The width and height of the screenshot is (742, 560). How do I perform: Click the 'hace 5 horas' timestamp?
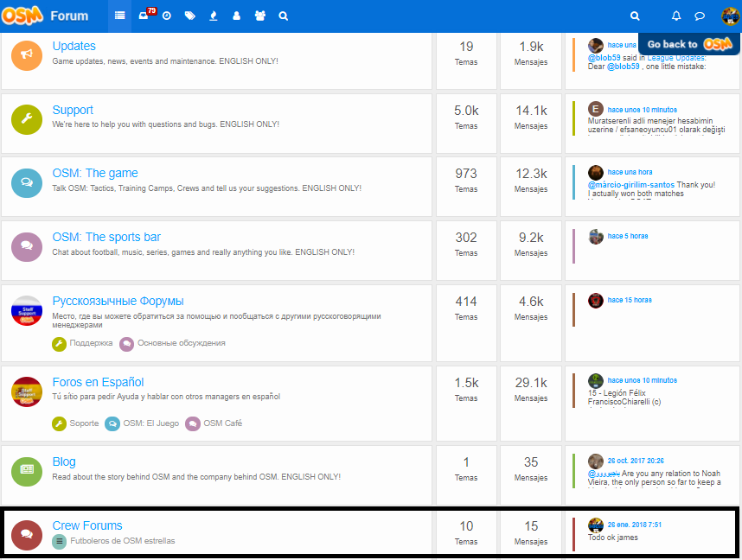[628, 236]
